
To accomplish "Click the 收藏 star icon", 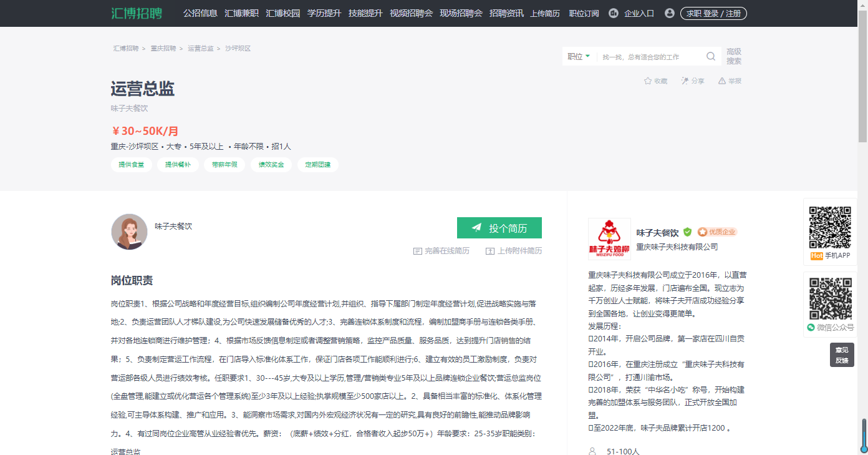I will pyautogui.click(x=648, y=81).
